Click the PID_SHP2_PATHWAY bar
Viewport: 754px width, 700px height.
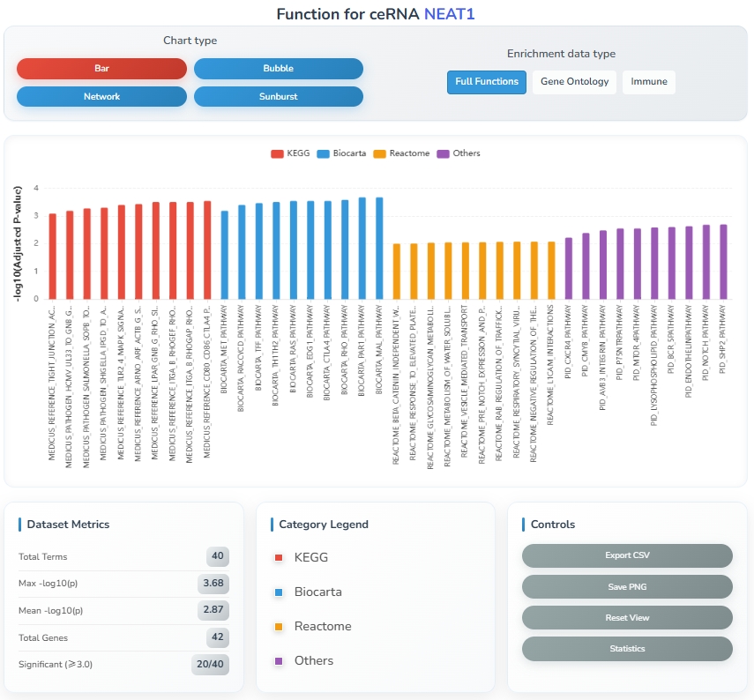[x=723, y=261]
